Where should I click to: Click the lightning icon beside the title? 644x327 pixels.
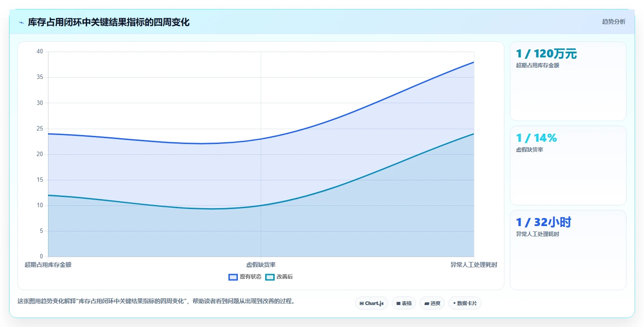(21, 22)
